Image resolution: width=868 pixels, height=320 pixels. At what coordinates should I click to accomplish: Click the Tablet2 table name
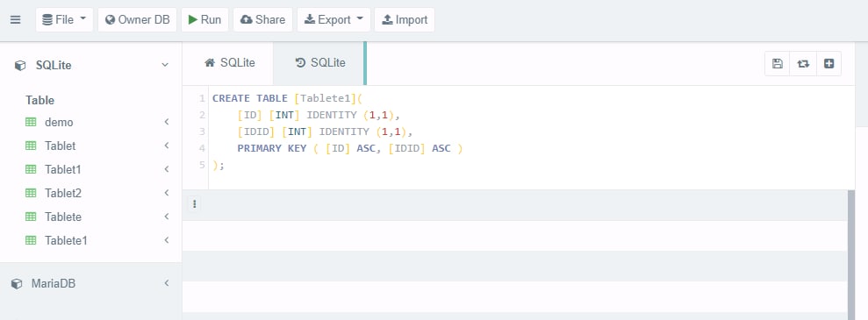click(63, 194)
